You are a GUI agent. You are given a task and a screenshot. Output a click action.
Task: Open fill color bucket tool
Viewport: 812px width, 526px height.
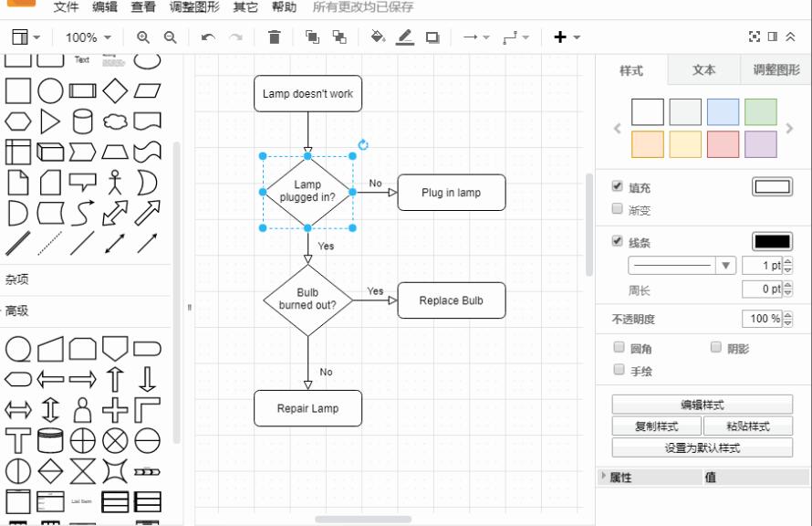click(378, 37)
